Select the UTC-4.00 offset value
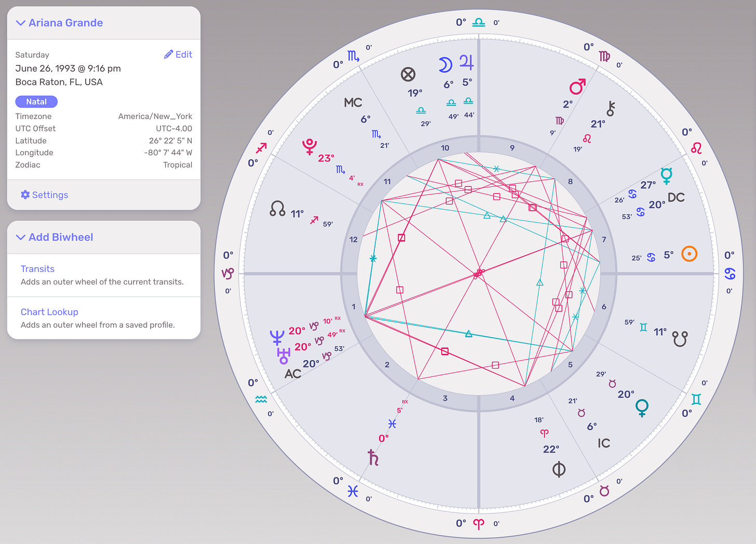 (174, 128)
